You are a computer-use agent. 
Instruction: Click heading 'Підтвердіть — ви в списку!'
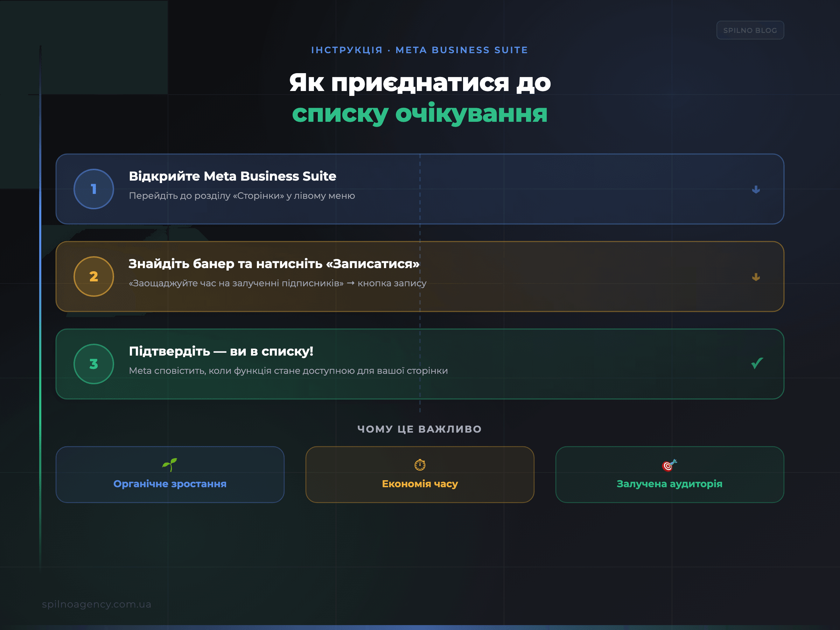tap(221, 351)
